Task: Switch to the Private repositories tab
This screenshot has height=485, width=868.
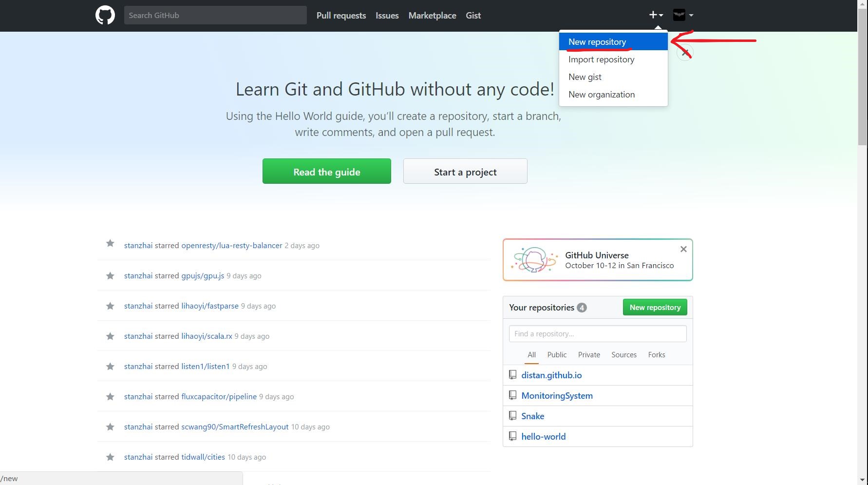Action: (x=589, y=355)
